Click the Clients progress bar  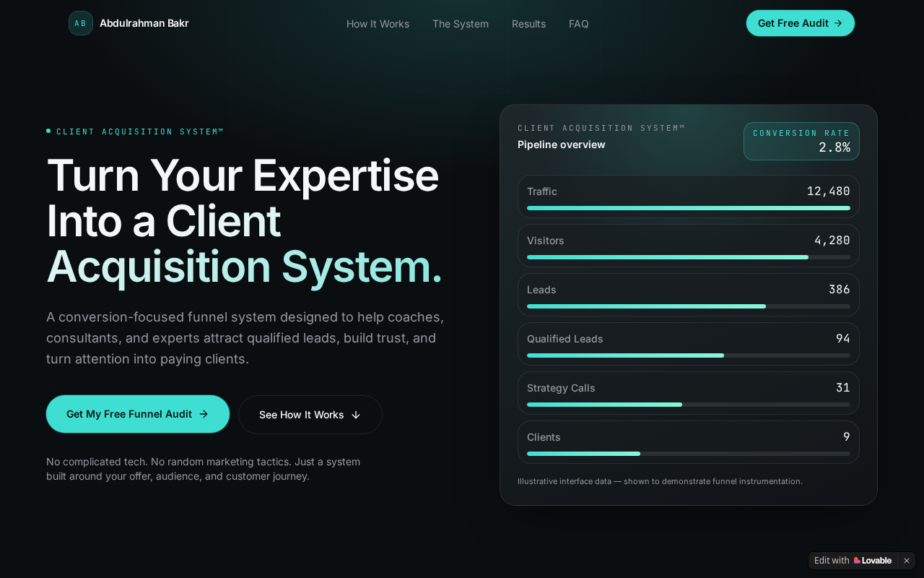689,454
